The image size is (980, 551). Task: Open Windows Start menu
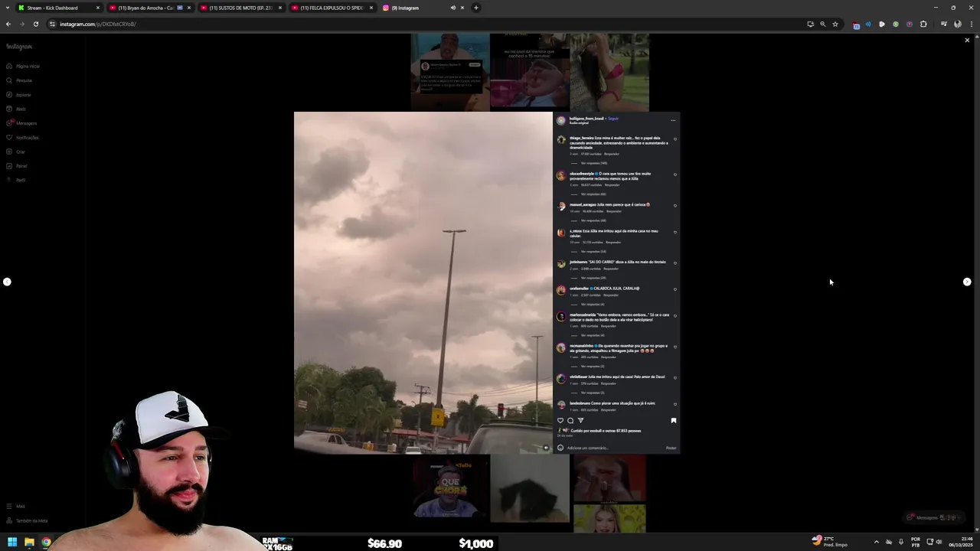point(12,543)
